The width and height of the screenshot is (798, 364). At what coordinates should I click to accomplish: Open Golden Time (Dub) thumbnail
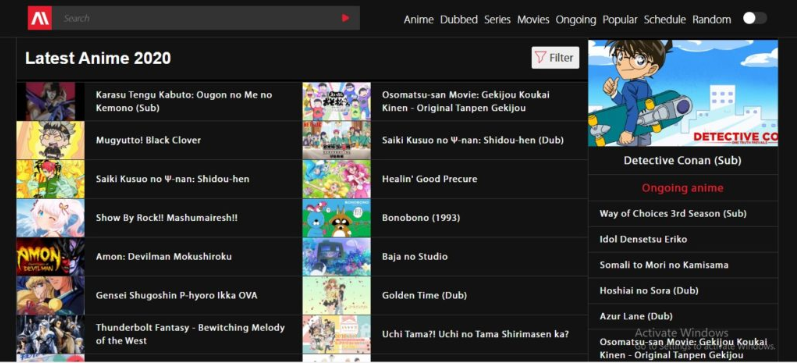[336, 295]
